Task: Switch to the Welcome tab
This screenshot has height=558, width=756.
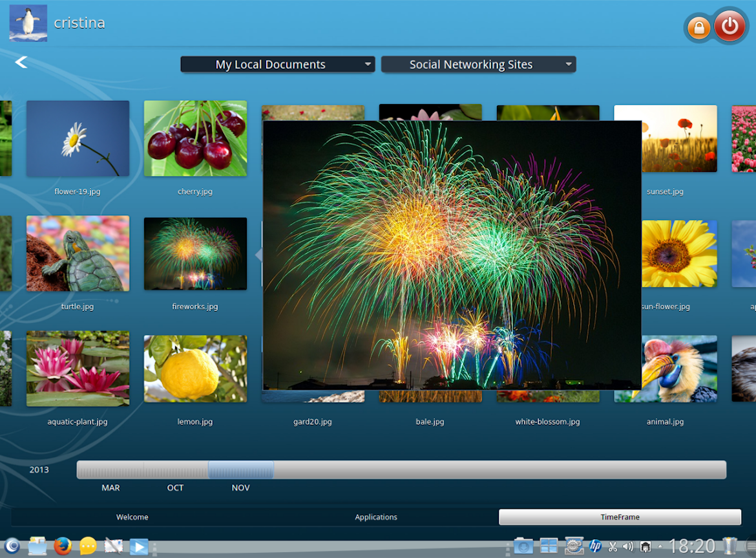Action: tap(132, 517)
